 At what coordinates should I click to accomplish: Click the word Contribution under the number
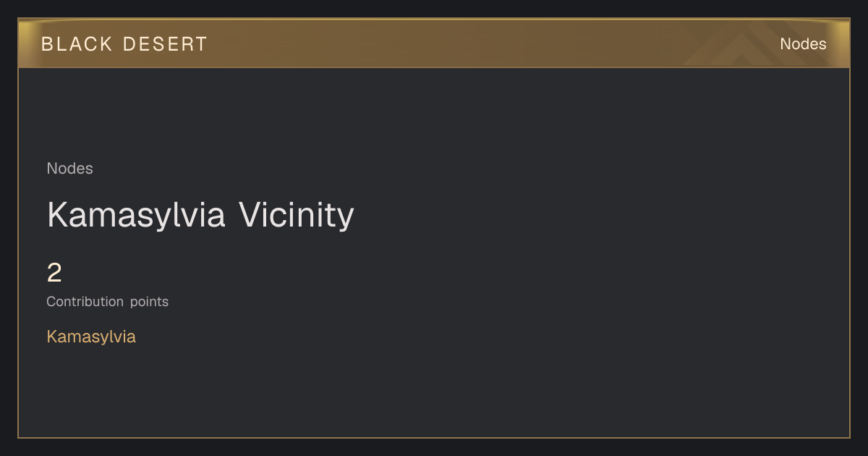(x=85, y=302)
